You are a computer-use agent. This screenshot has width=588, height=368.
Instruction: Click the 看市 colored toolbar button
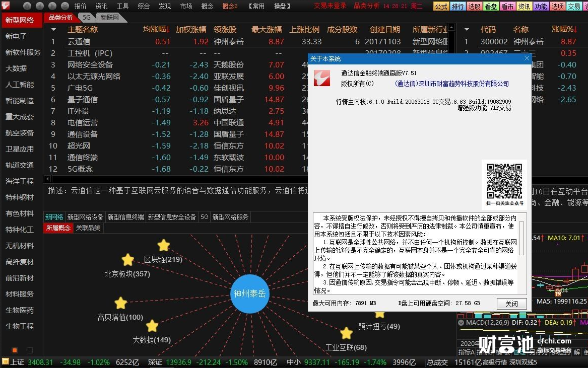507,6
